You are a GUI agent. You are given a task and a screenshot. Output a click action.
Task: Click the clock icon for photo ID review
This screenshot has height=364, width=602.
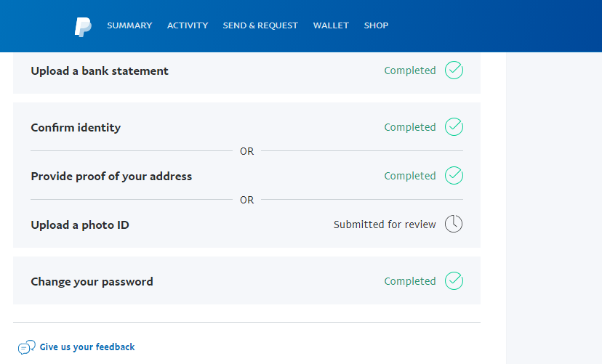pyautogui.click(x=454, y=224)
